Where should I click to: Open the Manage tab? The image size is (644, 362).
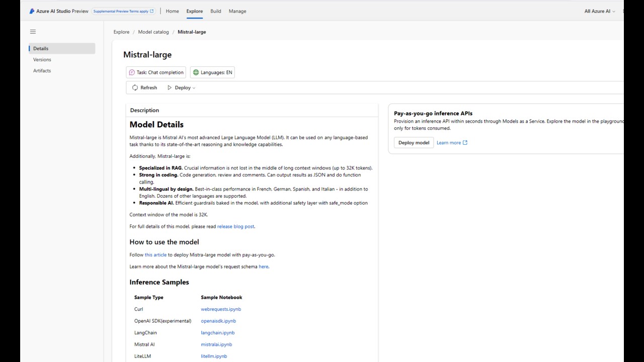pos(237,11)
